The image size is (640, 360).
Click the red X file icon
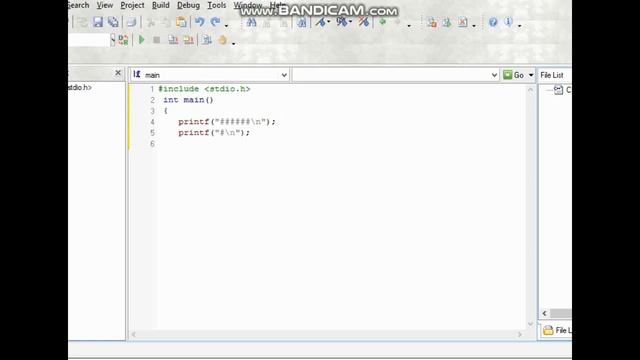pyautogui.click(x=462, y=22)
